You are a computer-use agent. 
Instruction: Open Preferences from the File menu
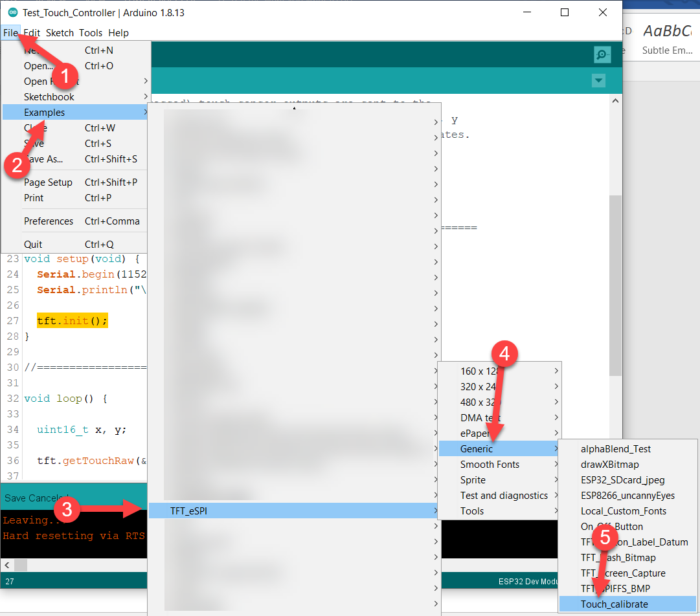(75, 221)
